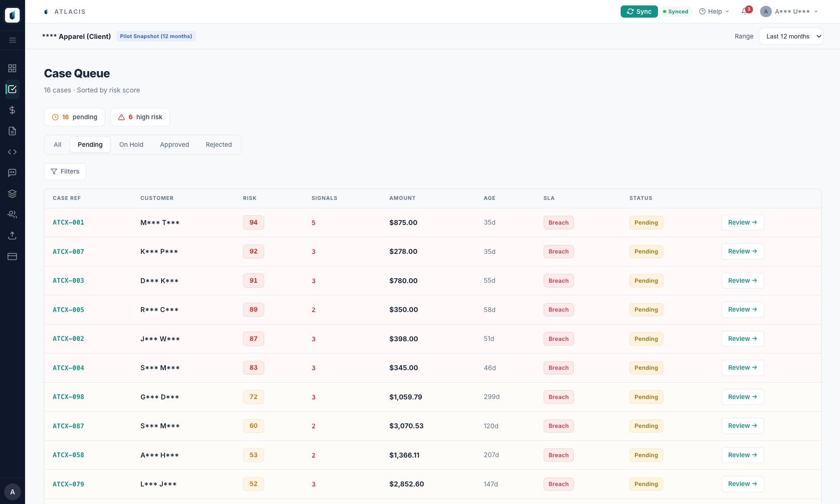The width and height of the screenshot is (840, 504).
Task: Sort by the AGE column header
Action: (x=490, y=198)
